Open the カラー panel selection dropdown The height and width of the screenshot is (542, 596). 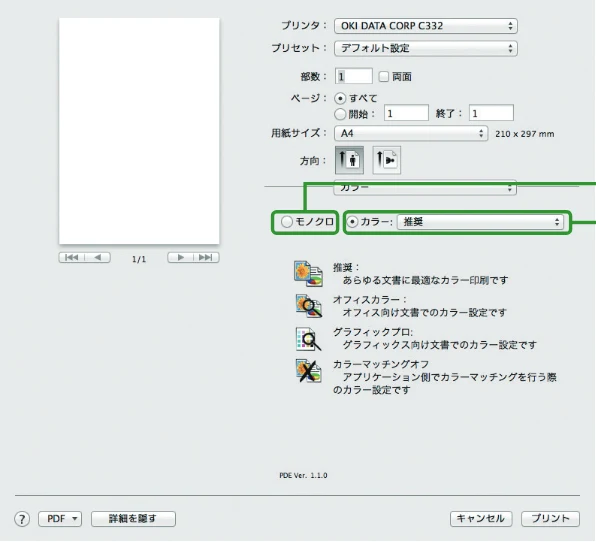point(425,188)
